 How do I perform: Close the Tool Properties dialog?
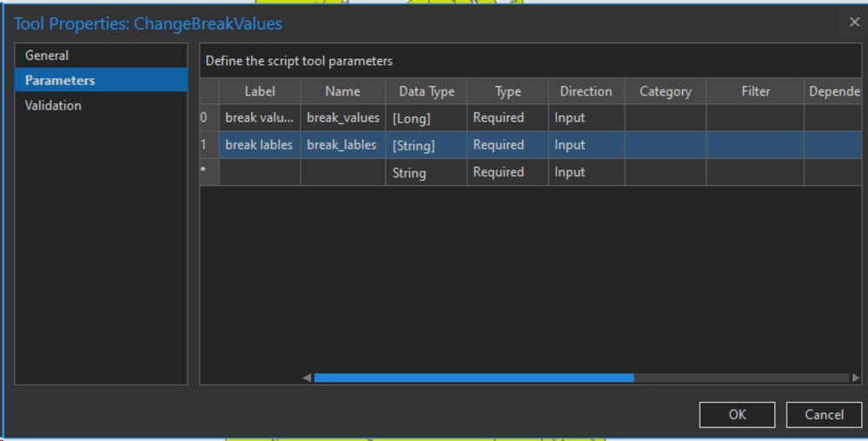pyautogui.click(x=853, y=23)
